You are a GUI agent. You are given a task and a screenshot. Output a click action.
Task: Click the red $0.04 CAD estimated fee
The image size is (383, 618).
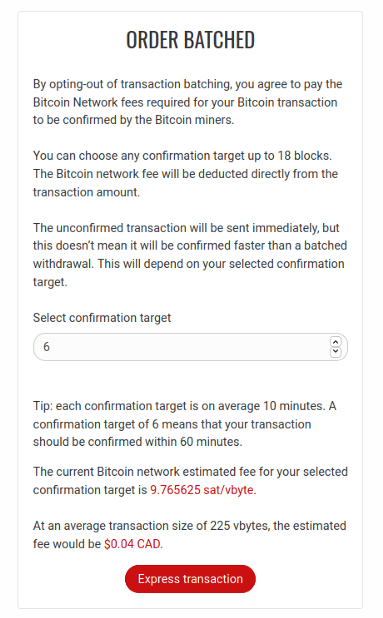click(x=132, y=544)
